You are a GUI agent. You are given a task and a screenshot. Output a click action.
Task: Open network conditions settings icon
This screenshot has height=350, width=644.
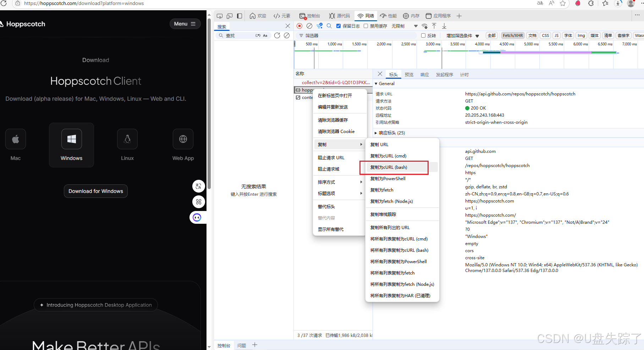pyautogui.click(x=425, y=26)
